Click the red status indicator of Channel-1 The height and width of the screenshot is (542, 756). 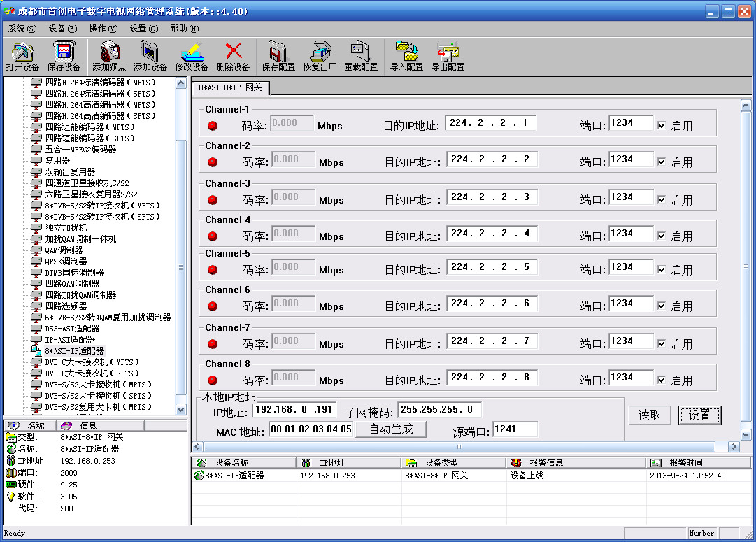tap(212, 126)
